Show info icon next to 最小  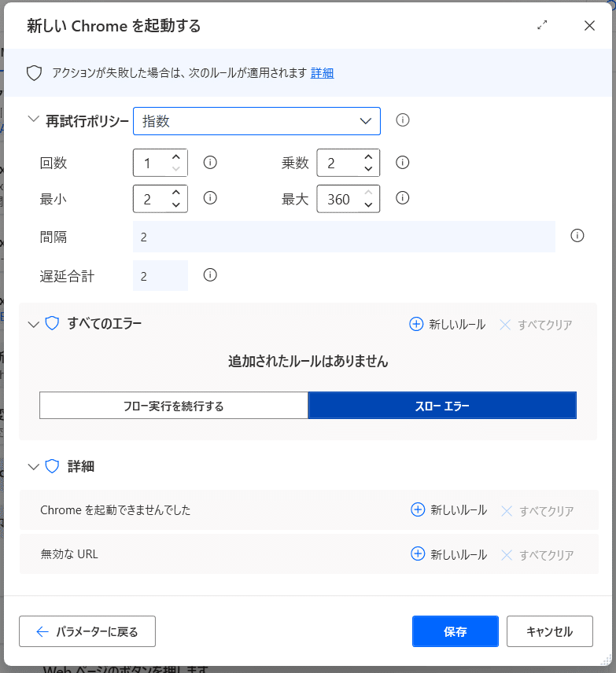pyautogui.click(x=210, y=198)
